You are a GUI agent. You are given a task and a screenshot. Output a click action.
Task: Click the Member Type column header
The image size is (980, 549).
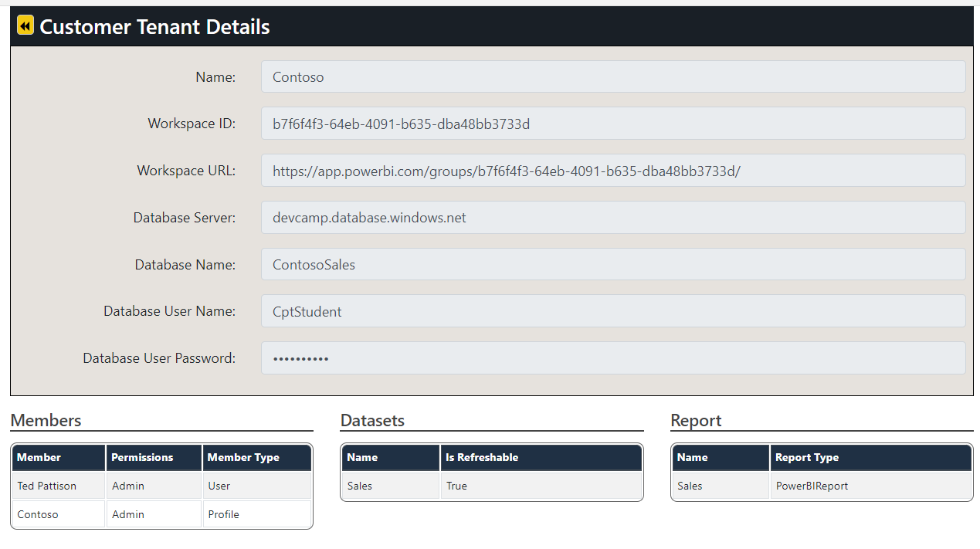click(257, 457)
